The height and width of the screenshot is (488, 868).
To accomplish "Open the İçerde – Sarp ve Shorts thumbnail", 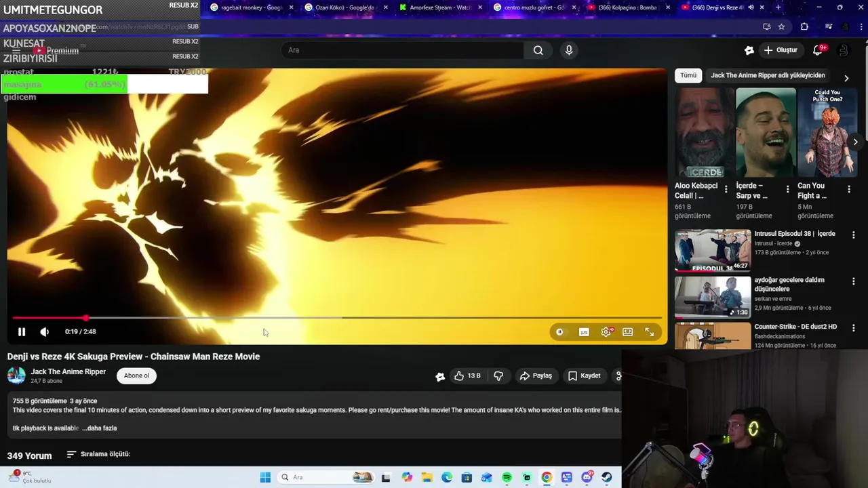I will pos(766,133).
